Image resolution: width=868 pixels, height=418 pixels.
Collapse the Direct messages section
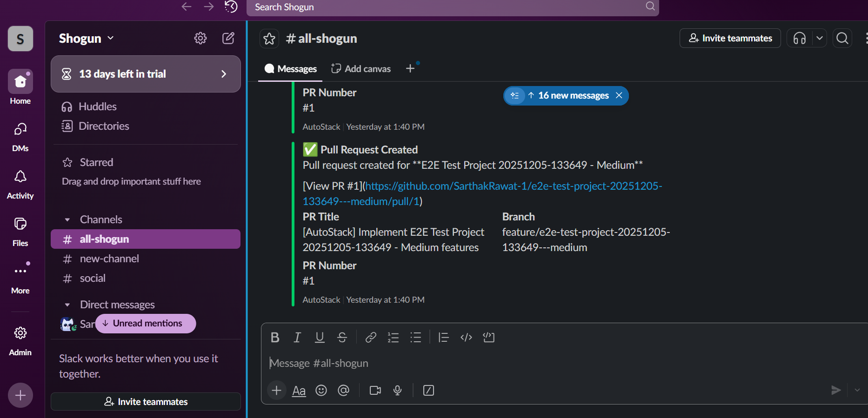coord(67,305)
